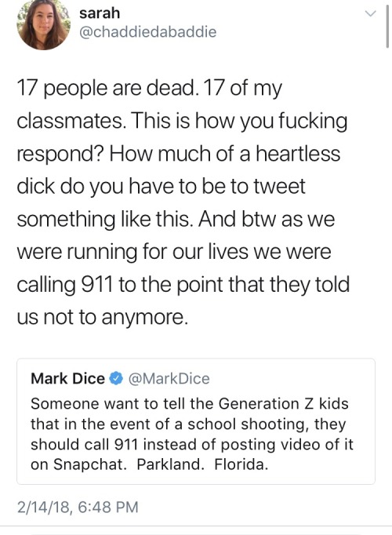Tap the 'something like this' tweet line
Screen dimensions: 392x535
point(176,219)
